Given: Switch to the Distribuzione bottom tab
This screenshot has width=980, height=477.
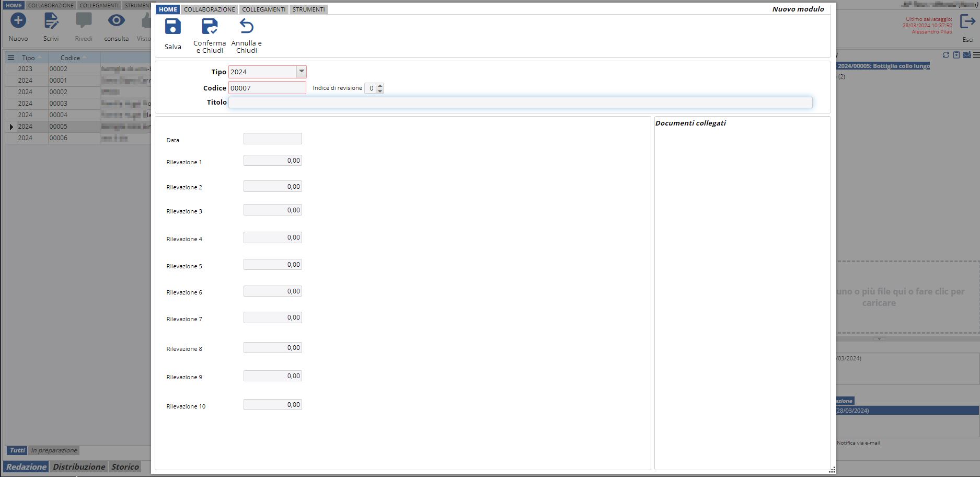Looking at the screenshot, I should click(x=79, y=467).
